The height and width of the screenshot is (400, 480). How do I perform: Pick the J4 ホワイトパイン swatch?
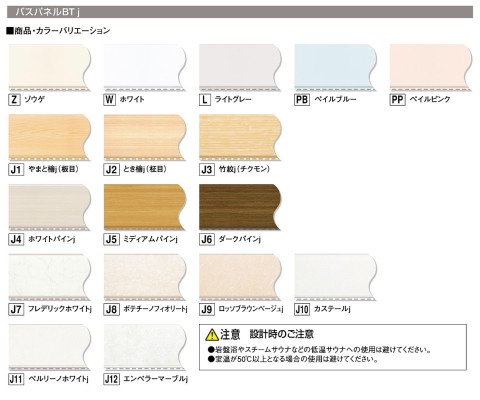(x=49, y=207)
